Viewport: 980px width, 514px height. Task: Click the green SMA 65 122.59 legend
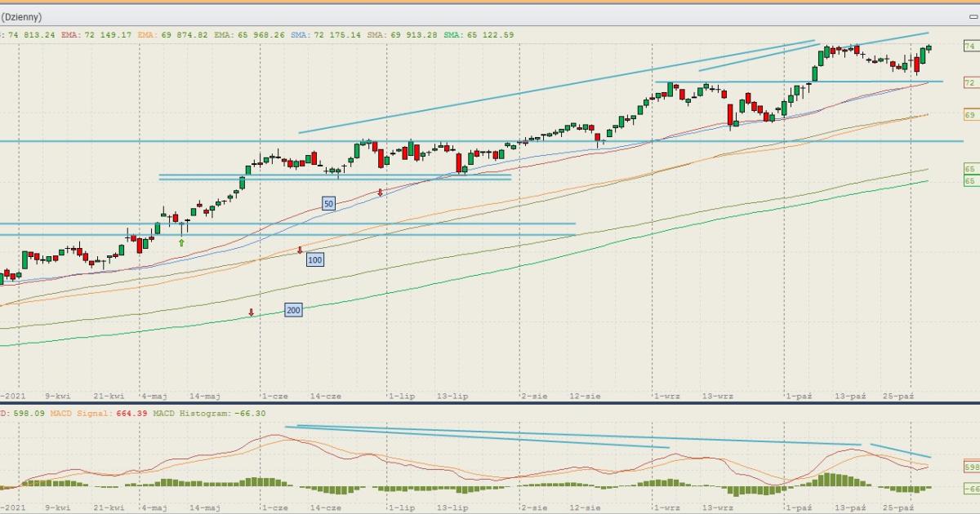480,35
